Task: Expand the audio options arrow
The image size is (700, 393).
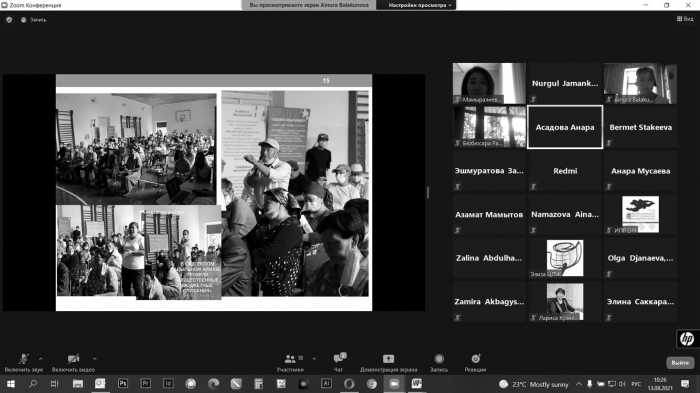Action: pyautogui.click(x=41, y=359)
